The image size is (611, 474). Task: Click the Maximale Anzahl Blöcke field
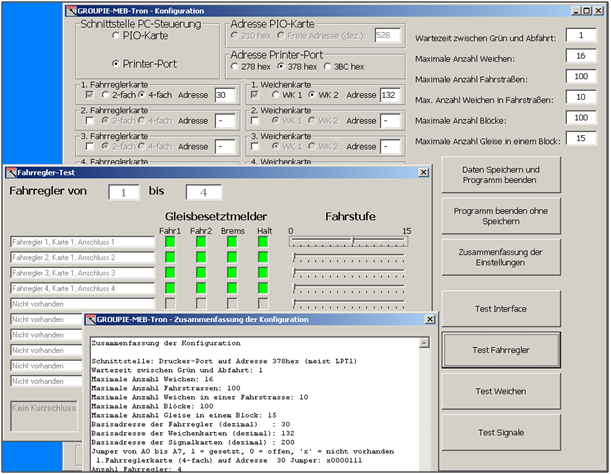[581, 118]
